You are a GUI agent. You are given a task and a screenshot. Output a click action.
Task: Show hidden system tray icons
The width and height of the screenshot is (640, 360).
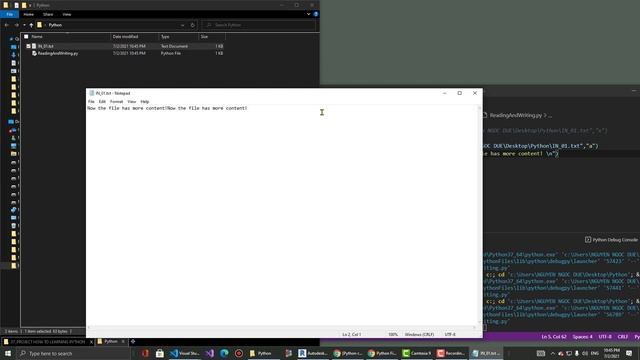coord(553,353)
